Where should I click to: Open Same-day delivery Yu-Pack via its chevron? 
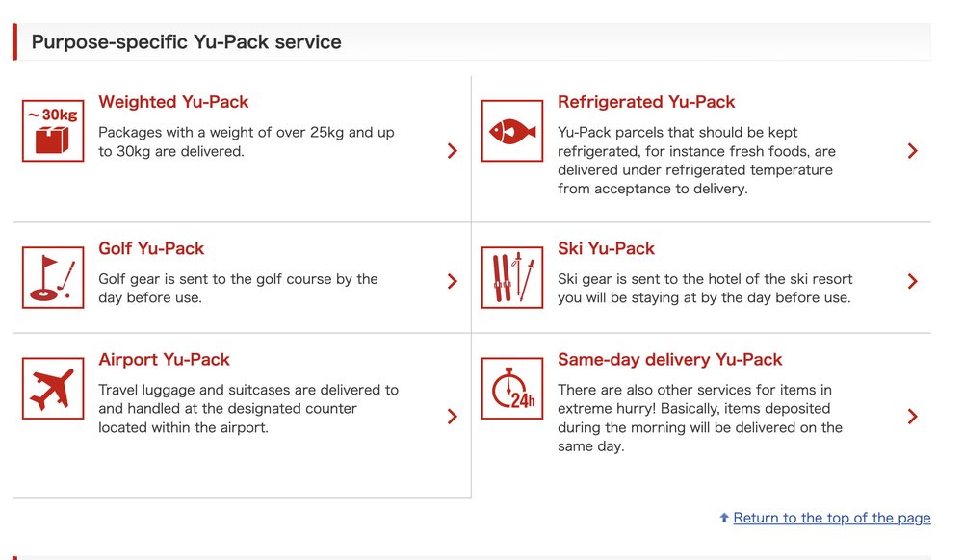point(912,417)
